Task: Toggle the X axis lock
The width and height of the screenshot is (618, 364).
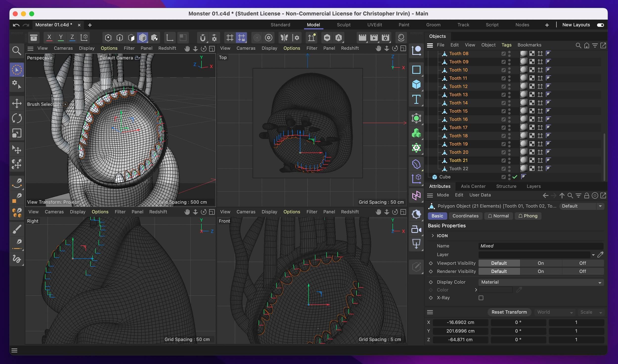Action: [49, 38]
